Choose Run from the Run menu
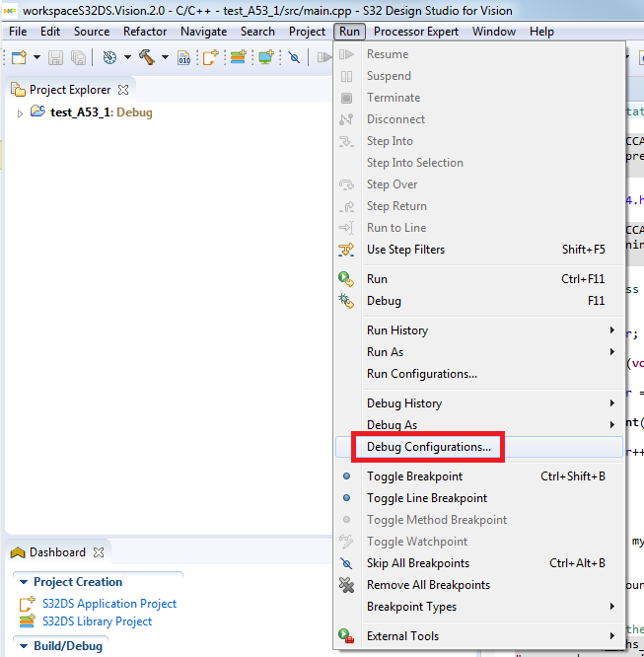The height and width of the screenshot is (657, 644). (478, 278)
